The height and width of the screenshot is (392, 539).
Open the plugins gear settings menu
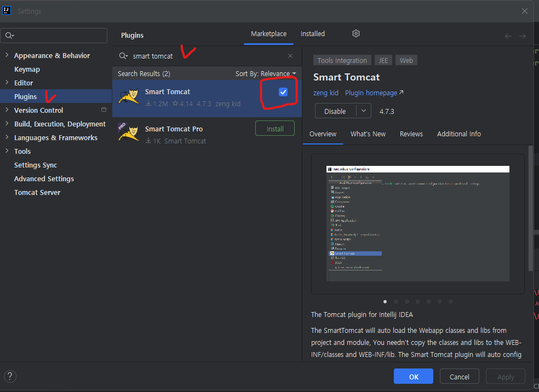tap(356, 33)
